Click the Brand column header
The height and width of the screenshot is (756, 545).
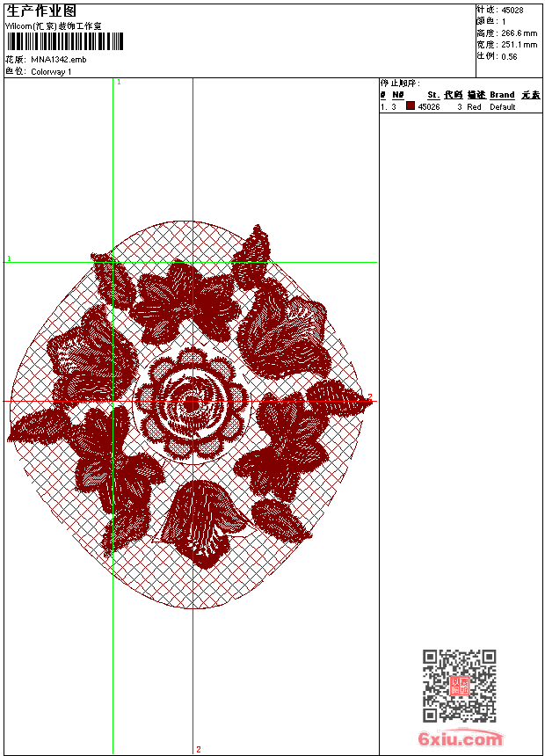[502, 95]
